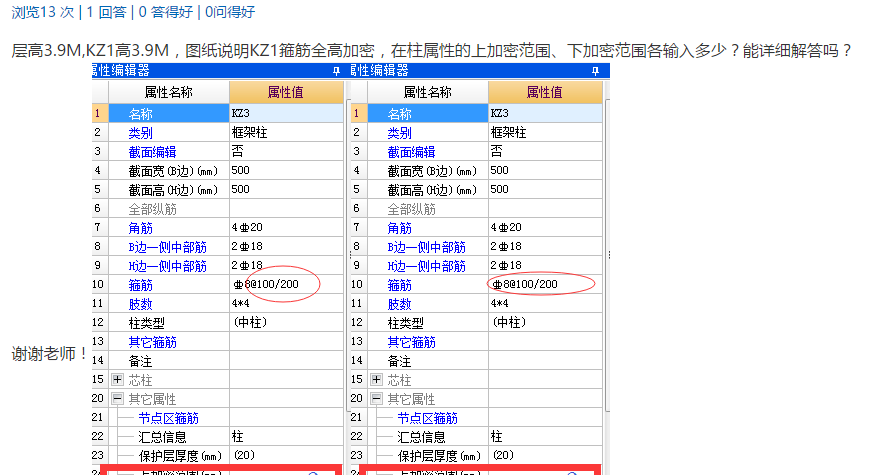
Task: Click 属性值 column header in left panel
Action: (286, 92)
